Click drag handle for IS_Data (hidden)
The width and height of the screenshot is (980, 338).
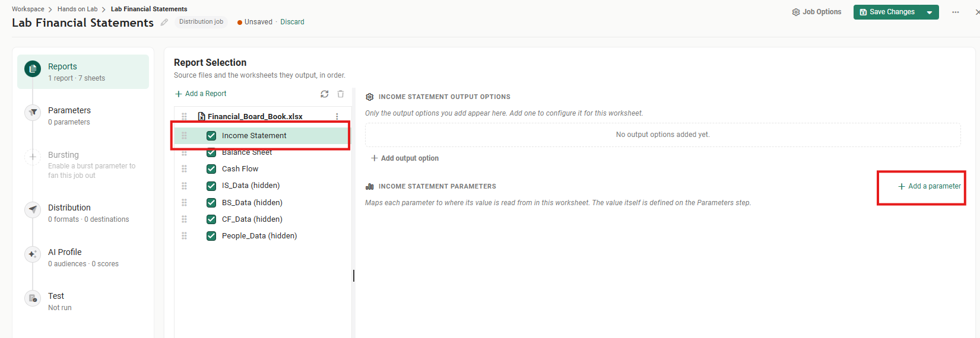click(184, 186)
